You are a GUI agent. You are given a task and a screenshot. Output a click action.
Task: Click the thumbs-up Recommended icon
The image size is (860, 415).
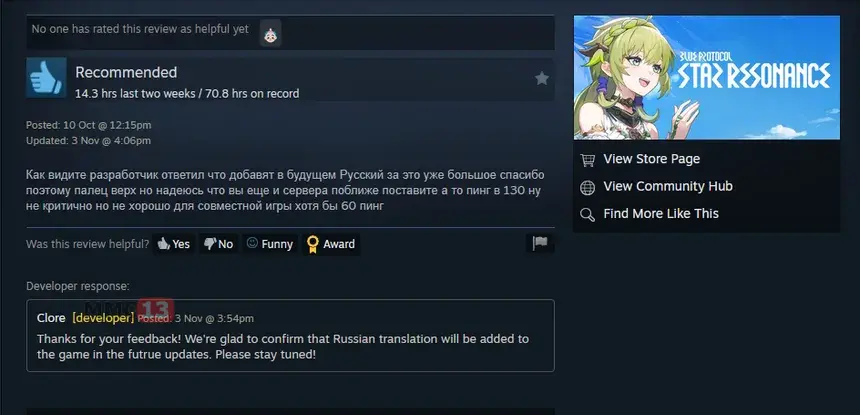click(x=46, y=78)
